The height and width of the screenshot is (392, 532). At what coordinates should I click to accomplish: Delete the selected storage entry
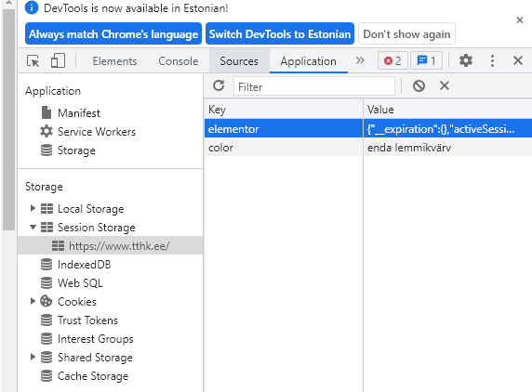[x=445, y=85]
